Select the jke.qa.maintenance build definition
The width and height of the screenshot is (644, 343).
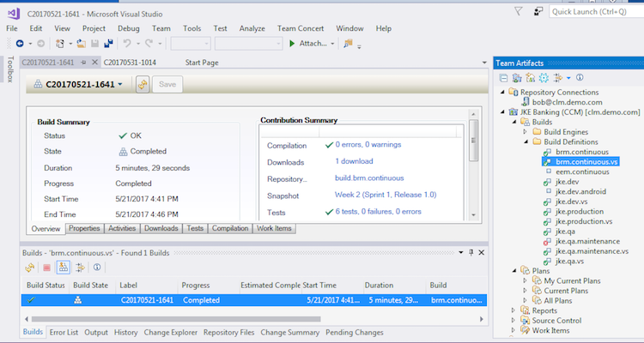587,241
